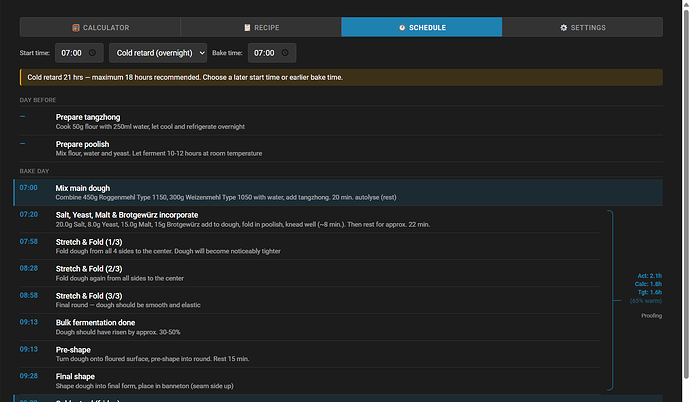Image resolution: width=690 pixels, height=402 pixels.
Task: Open the Settings tab
Action: pyautogui.click(x=582, y=28)
